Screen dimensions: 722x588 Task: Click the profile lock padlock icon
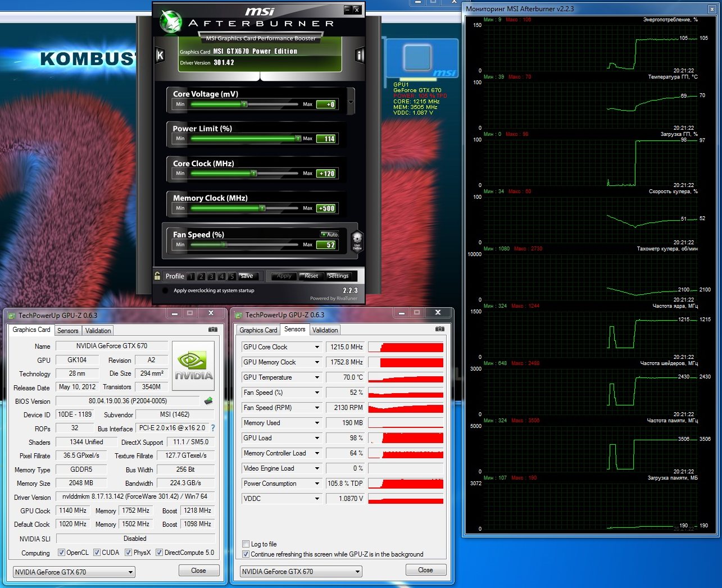click(x=157, y=276)
